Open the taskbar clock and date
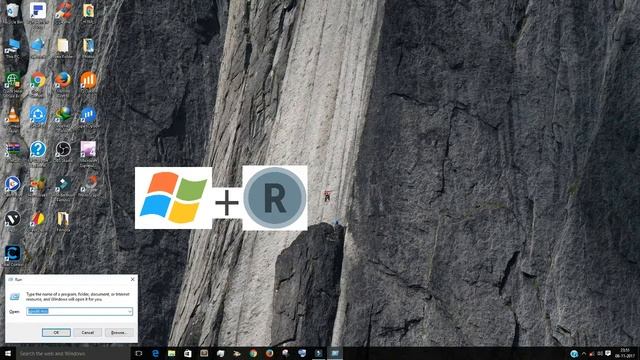The image size is (640, 360). click(625, 353)
